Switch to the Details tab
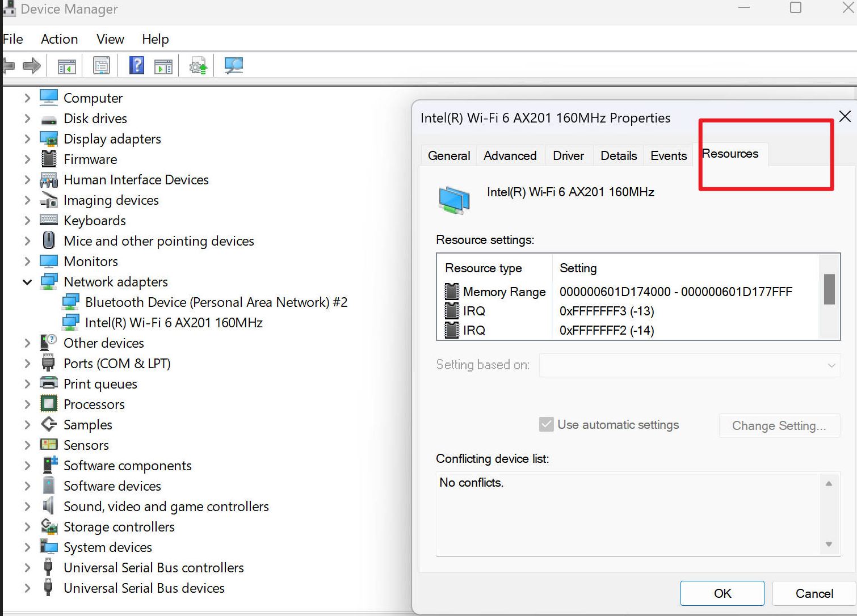 (x=619, y=155)
